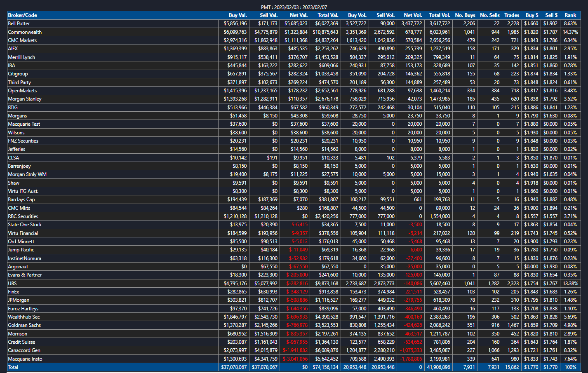Click the Rank column header
The image size is (588, 373).
tap(570, 15)
